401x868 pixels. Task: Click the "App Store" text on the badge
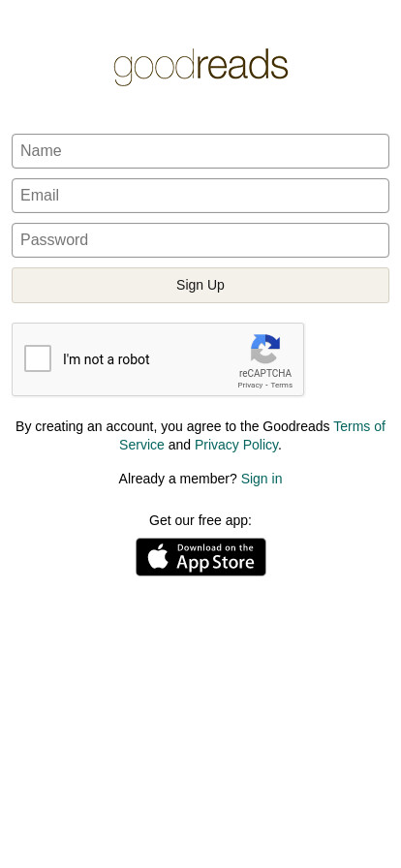[x=215, y=563]
